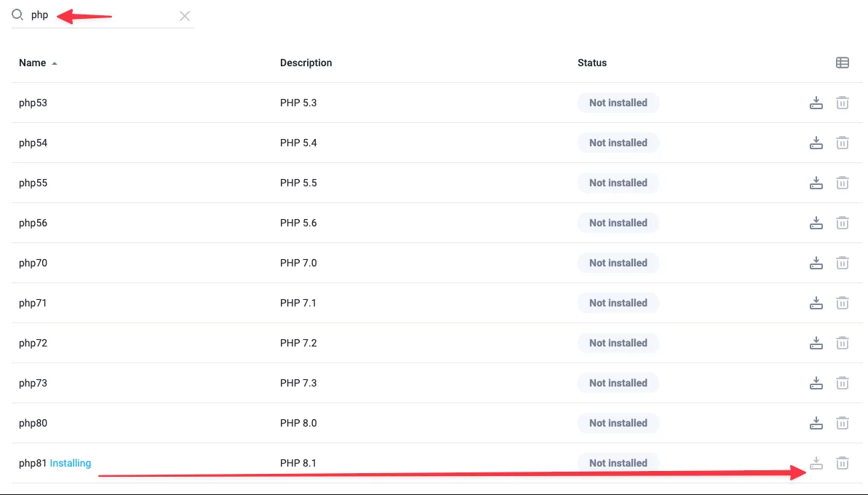Click the PHP 8.0 description text
The width and height of the screenshot is (868, 495).
click(x=298, y=423)
